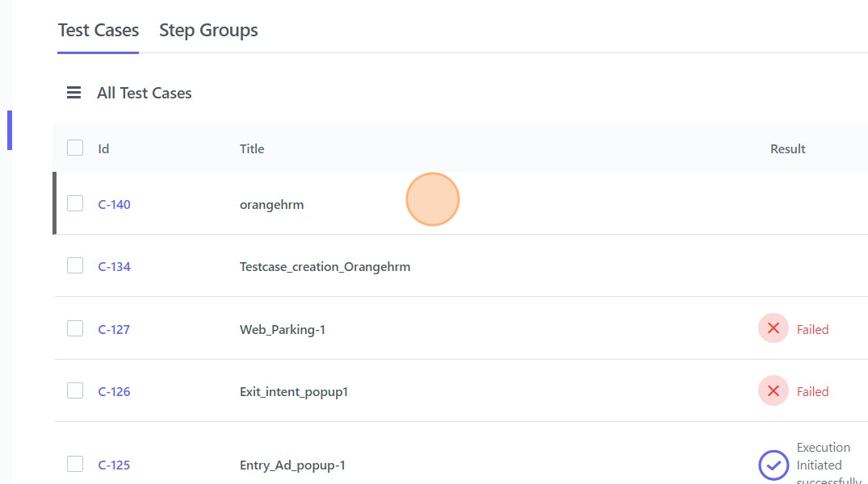Click the checkmark icon for Entry_Ad_popup-1

pos(773,465)
